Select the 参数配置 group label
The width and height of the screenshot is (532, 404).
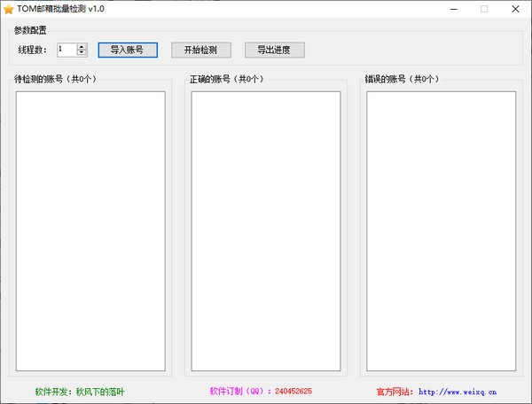pyautogui.click(x=32, y=30)
